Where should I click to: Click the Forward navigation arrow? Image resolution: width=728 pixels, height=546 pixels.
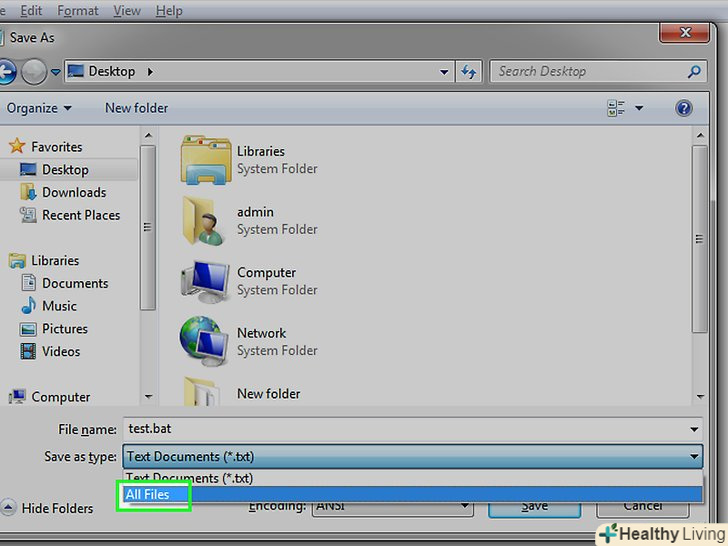coord(34,72)
